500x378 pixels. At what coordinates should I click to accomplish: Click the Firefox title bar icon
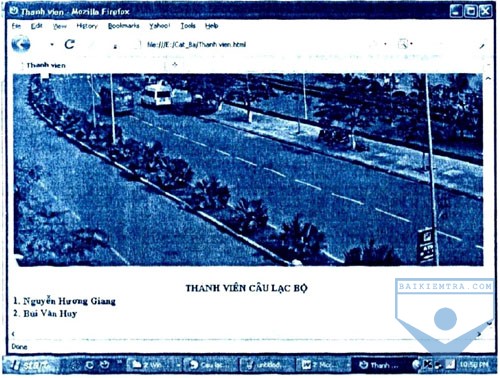tap(14, 11)
